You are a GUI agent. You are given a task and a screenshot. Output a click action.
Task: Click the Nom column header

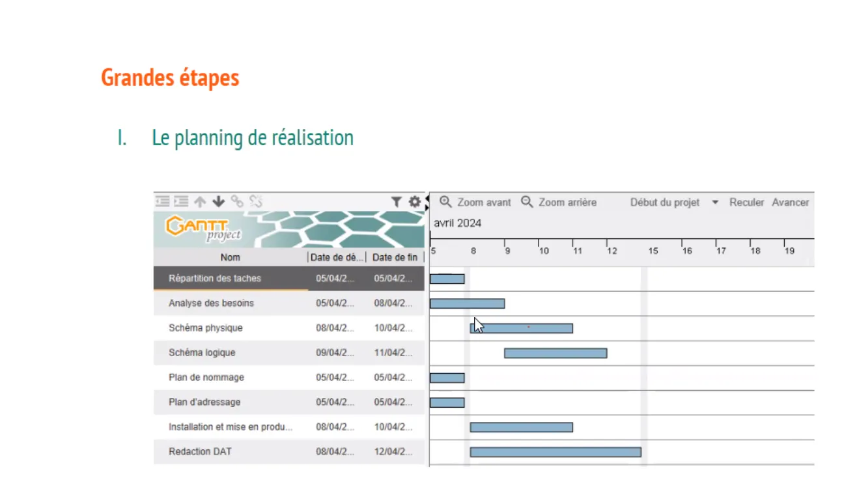[230, 257]
